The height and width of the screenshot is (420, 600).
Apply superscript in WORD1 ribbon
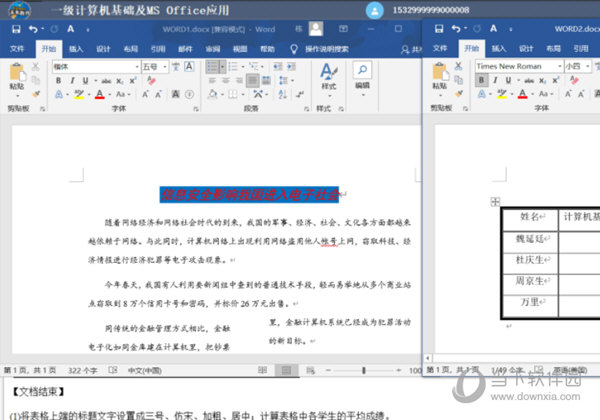point(133,81)
